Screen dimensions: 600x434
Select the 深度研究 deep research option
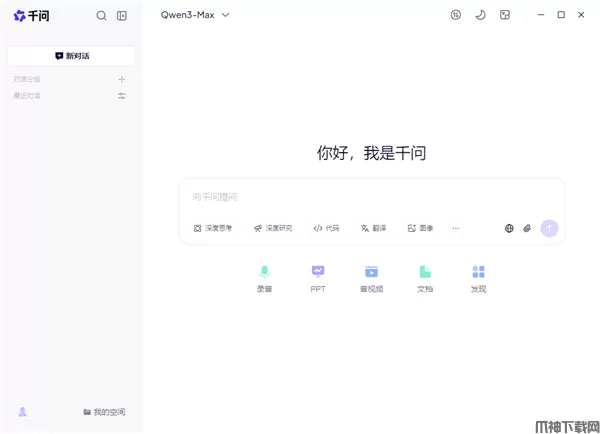[273, 228]
